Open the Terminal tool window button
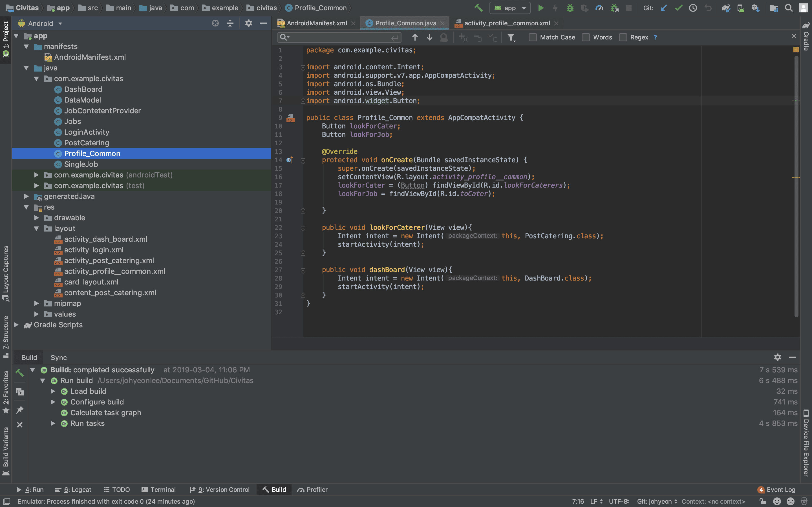812x507 pixels. point(159,490)
